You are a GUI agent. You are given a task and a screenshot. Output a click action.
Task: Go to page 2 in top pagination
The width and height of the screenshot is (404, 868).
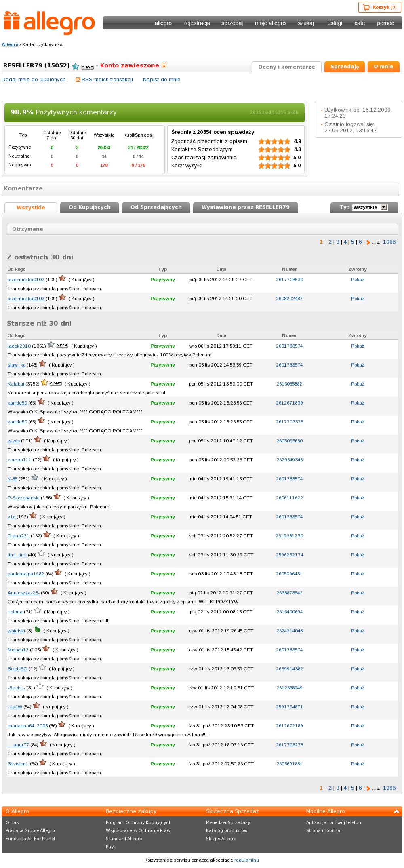point(330,242)
